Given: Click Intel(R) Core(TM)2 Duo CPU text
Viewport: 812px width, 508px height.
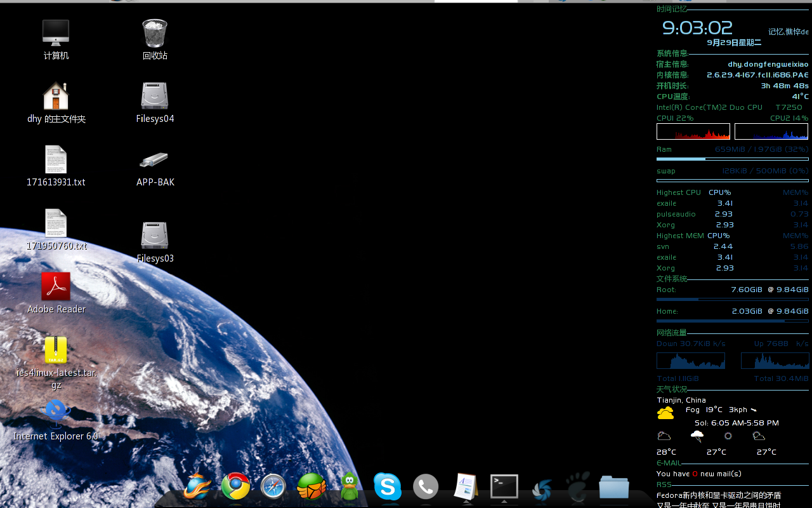Looking at the screenshot, I should (x=709, y=107).
